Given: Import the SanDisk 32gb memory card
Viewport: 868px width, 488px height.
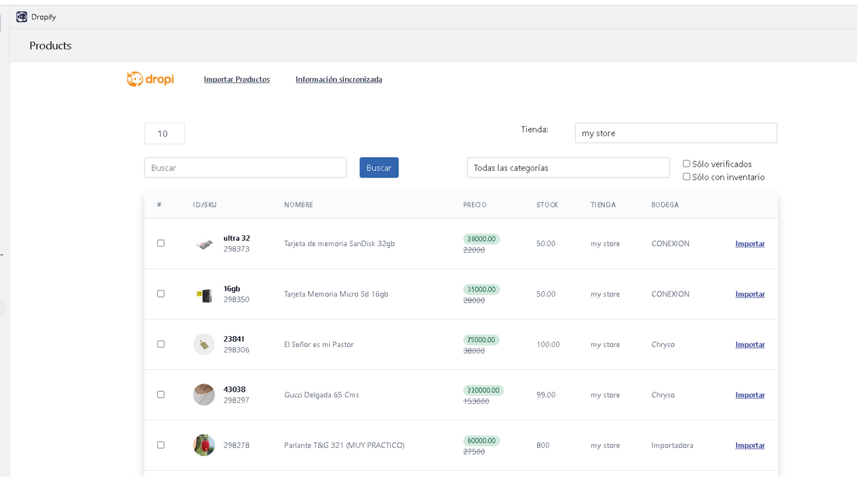Looking at the screenshot, I should [750, 243].
